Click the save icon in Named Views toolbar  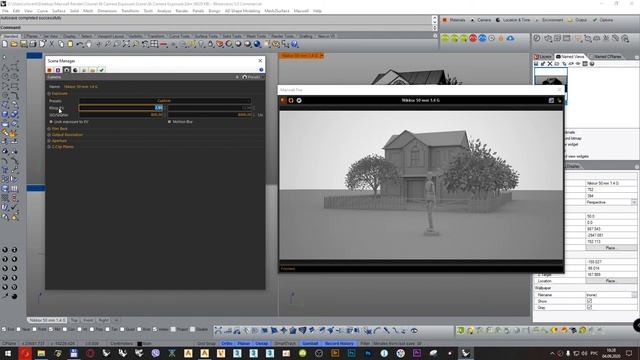coord(536,64)
